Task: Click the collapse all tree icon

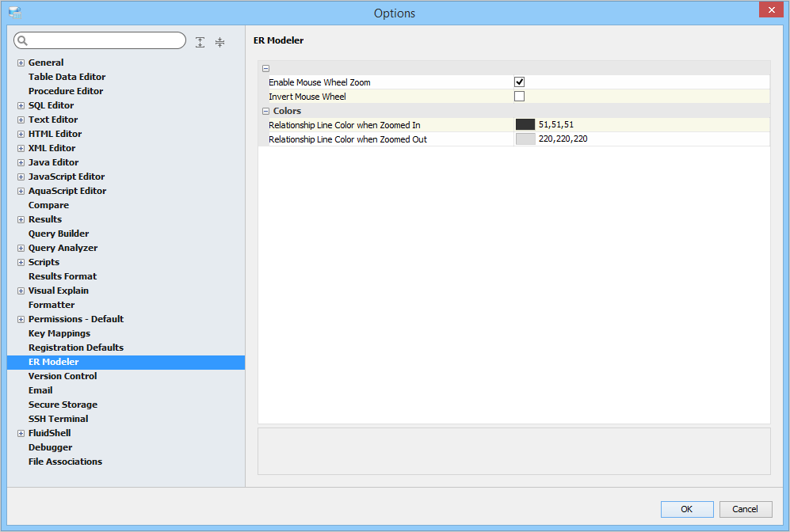Action: (219, 42)
